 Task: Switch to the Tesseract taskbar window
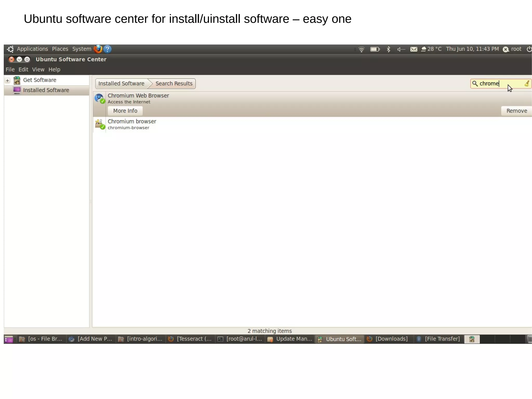click(190, 339)
